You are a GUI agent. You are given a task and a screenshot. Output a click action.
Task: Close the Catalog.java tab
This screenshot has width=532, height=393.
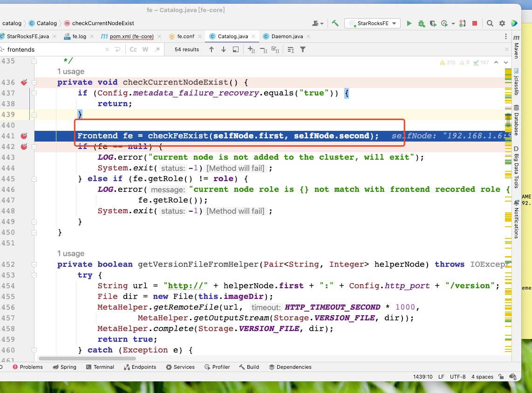coord(253,36)
